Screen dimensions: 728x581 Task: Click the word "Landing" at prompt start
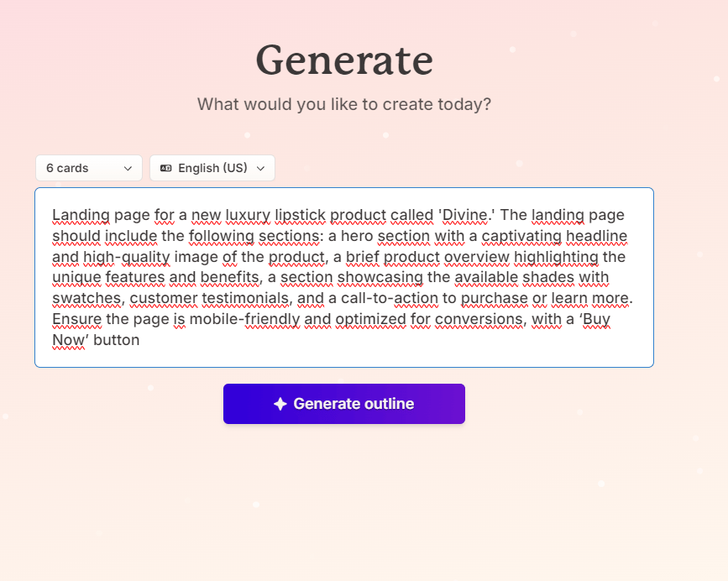78,215
